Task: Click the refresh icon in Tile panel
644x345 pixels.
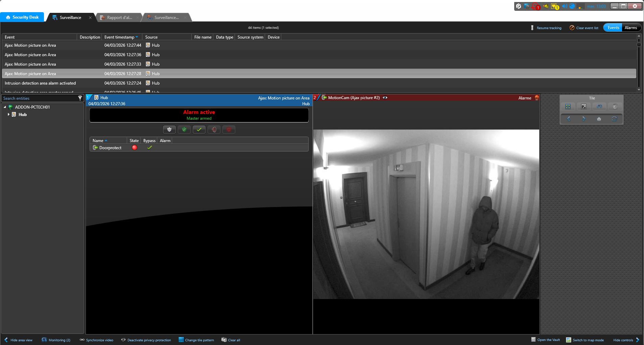Action: pyautogui.click(x=614, y=119)
